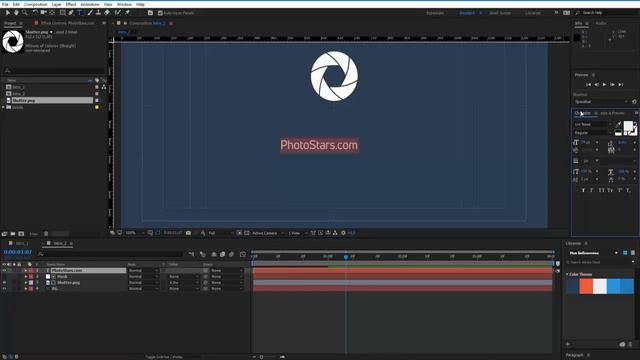
Task: Click the current-time indicator on timeline ruler
Action: point(346,257)
